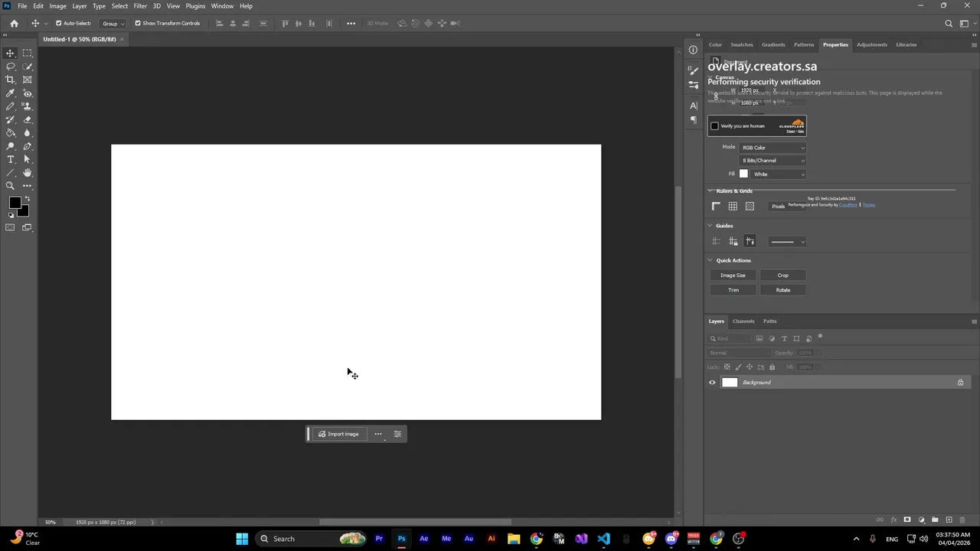
Task: Add layer mask icon in Layers panel
Action: [x=907, y=520]
